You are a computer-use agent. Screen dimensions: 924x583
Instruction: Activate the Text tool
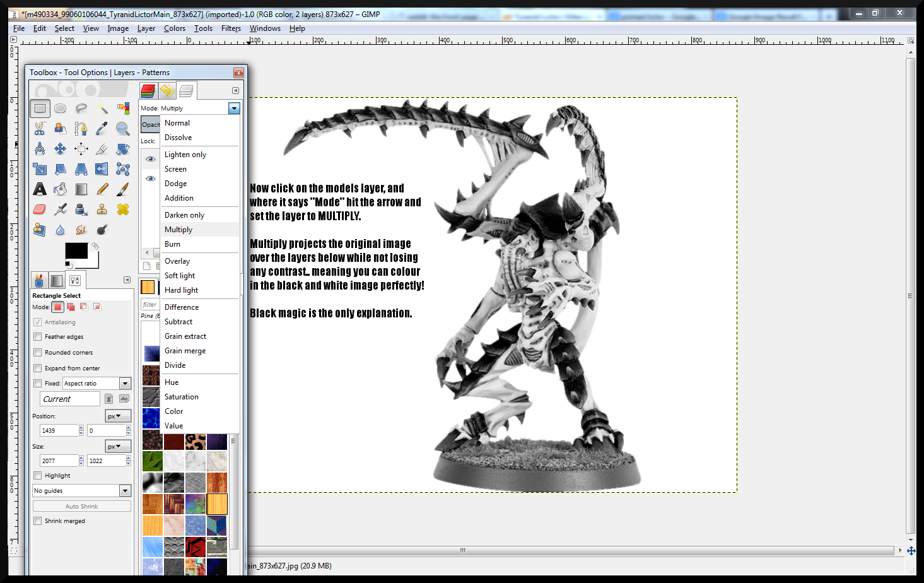coord(40,189)
